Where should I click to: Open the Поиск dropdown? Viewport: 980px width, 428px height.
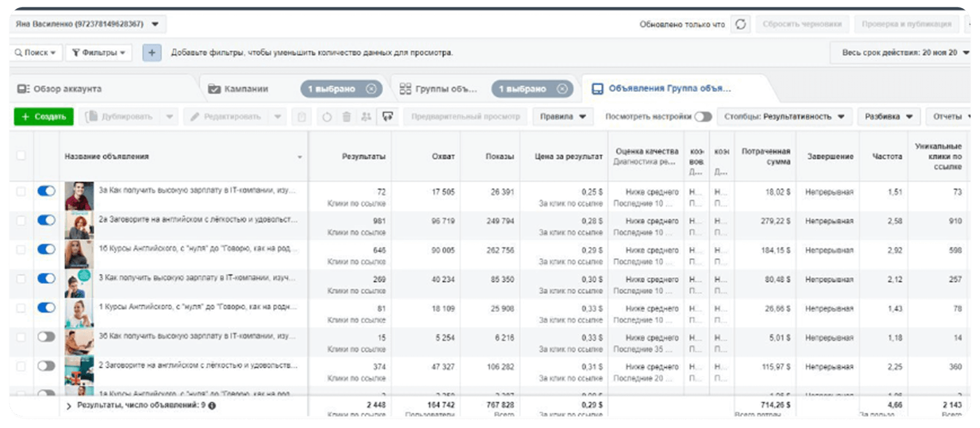(36, 53)
